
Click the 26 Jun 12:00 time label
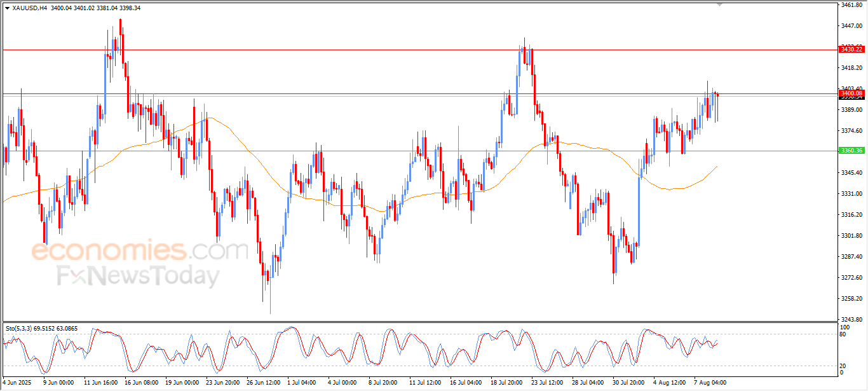263,383
